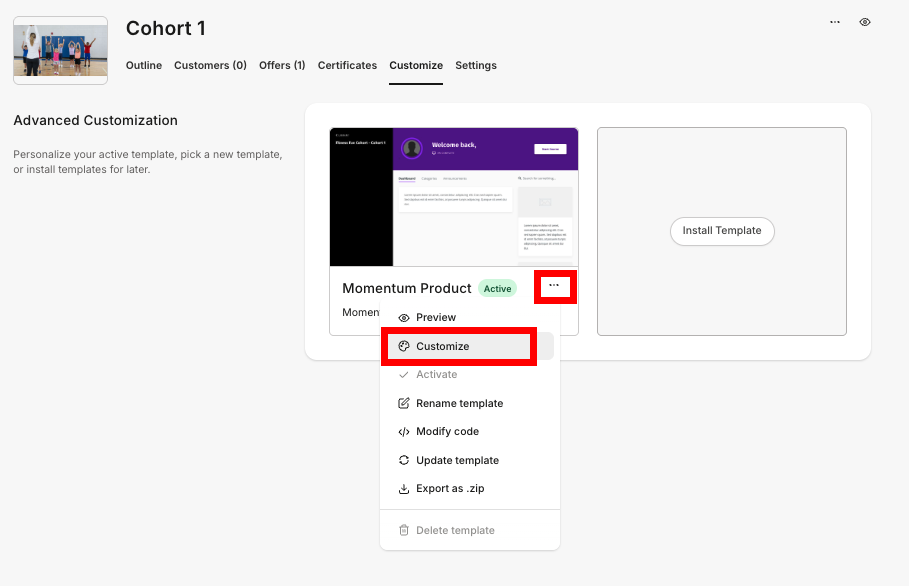909x586 pixels.
Task: Switch to the Outline tab
Action: [x=144, y=65]
